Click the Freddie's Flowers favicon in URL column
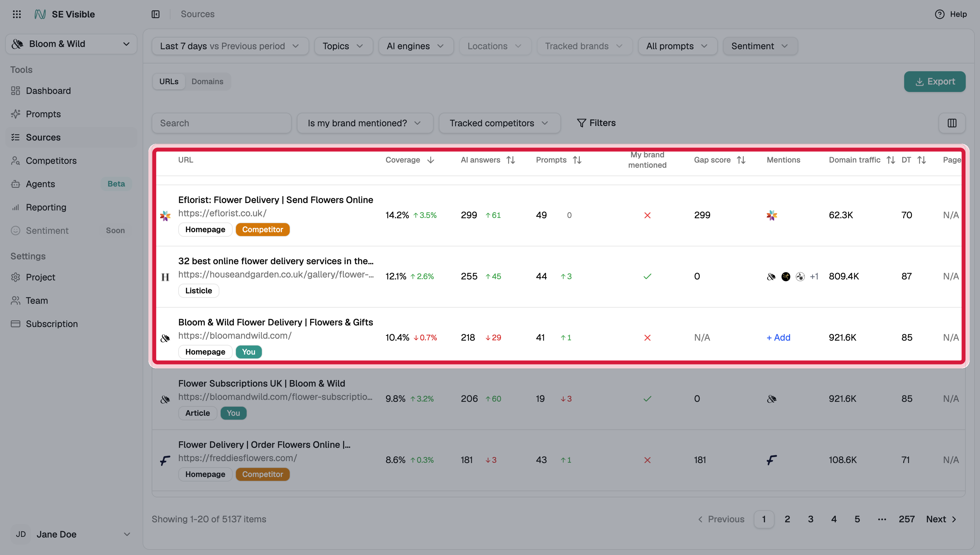Image resolution: width=980 pixels, height=555 pixels. pyautogui.click(x=165, y=460)
